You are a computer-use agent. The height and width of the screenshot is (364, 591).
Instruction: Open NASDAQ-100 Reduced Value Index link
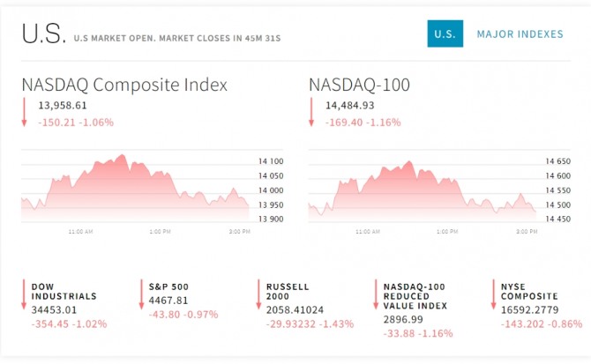coord(415,296)
